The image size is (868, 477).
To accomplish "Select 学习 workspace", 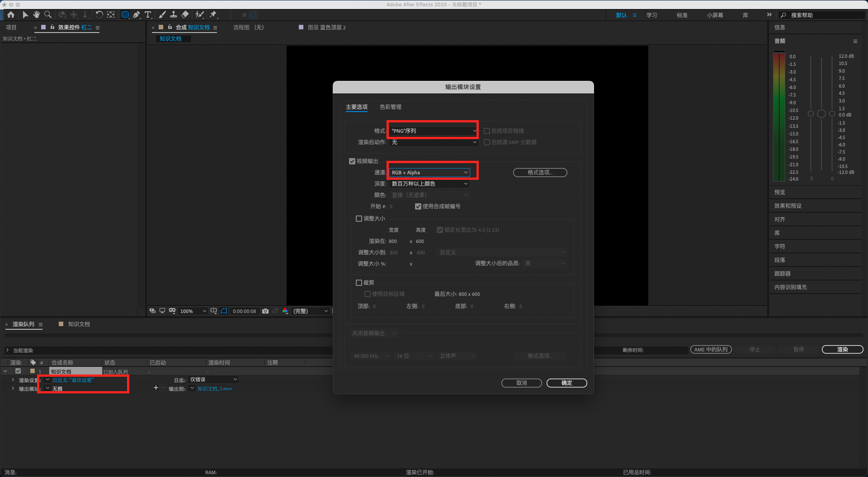I will pos(651,15).
